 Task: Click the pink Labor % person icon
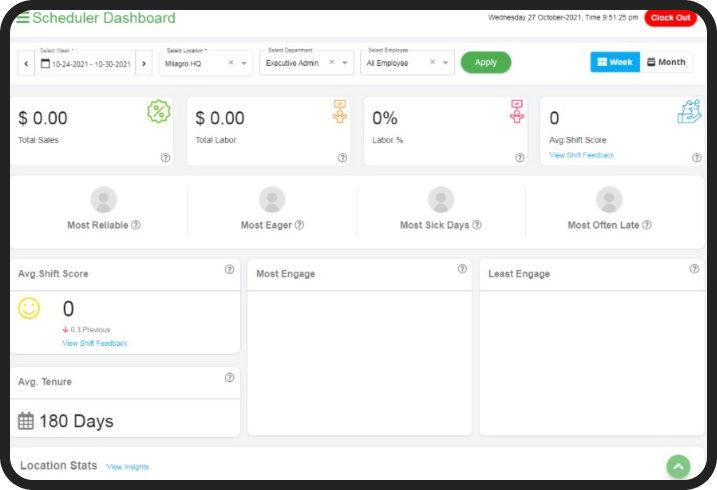point(517,112)
